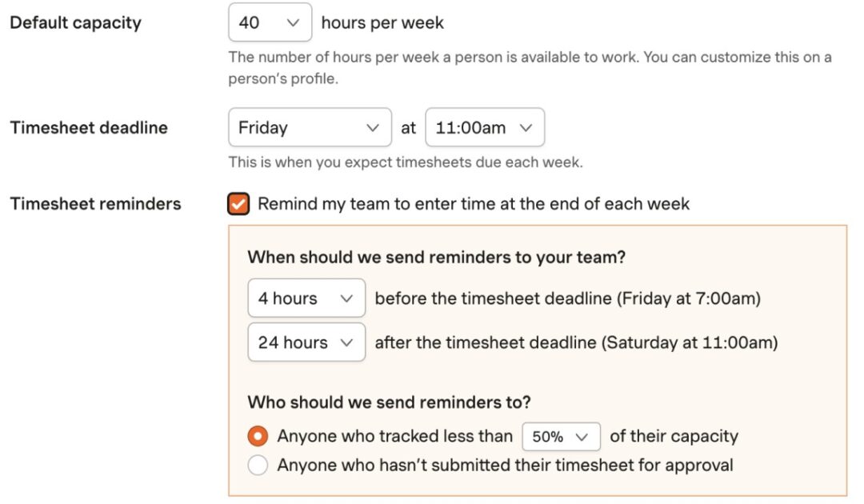Select 'Anyone who hasn't submitted their timesheet'
Viewport: 864px width, 504px height.
click(x=258, y=465)
